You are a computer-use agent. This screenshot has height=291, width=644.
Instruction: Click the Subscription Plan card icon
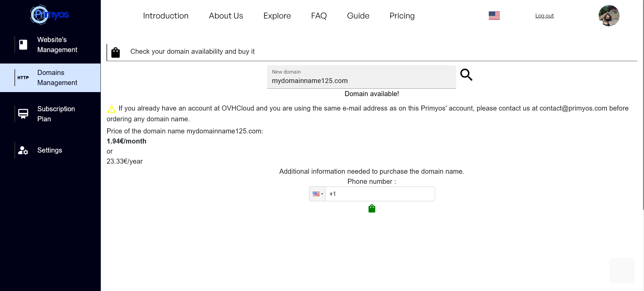click(x=23, y=114)
